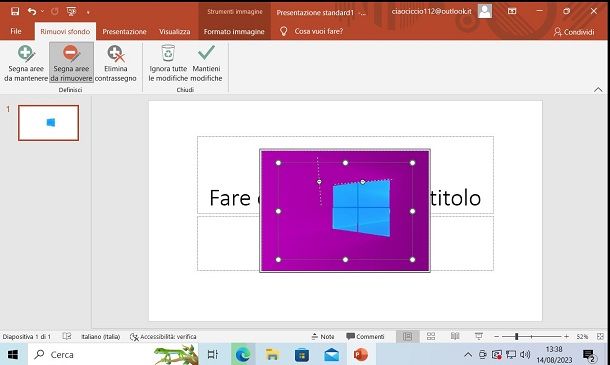
Task: Open undo history dropdown arrow
Action: [42, 11]
